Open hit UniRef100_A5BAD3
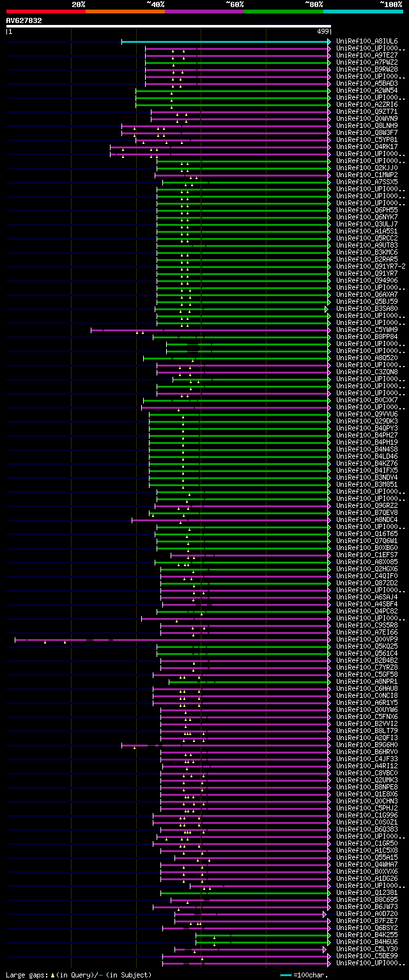 pos(367,84)
